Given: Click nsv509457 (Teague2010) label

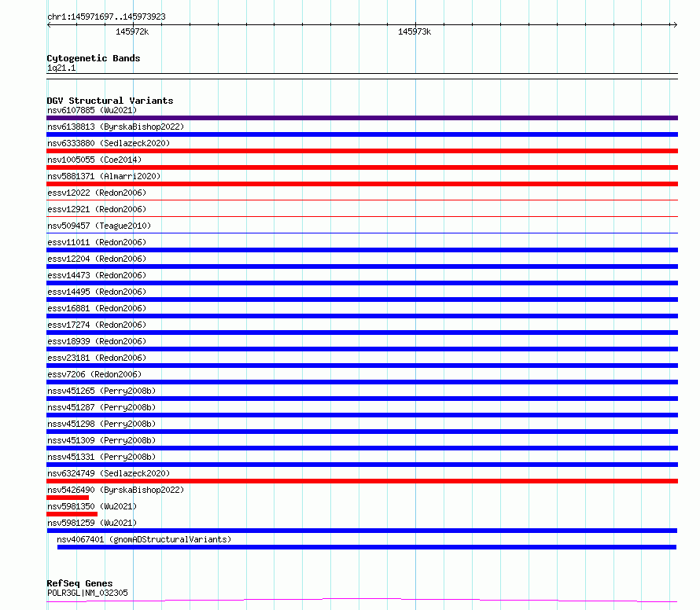Looking at the screenshot, I should [x=99, y=226].
